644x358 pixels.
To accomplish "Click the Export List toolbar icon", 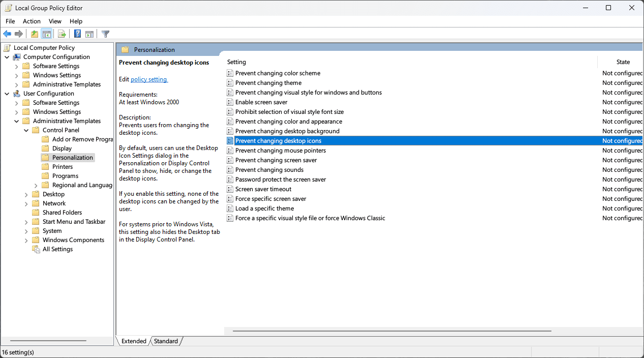I will pyautogui.click(x=62, y=34).
